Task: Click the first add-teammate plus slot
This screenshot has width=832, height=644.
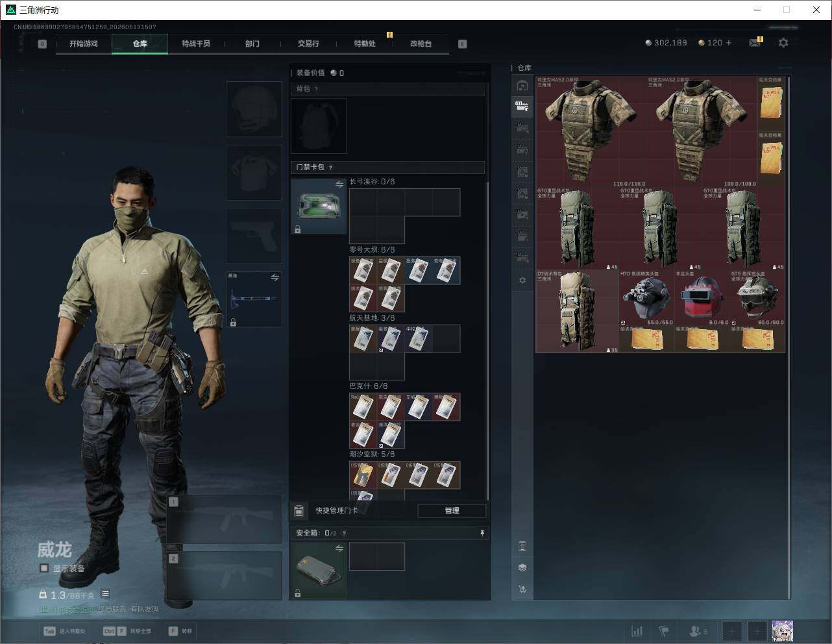Action: (732, 631)
